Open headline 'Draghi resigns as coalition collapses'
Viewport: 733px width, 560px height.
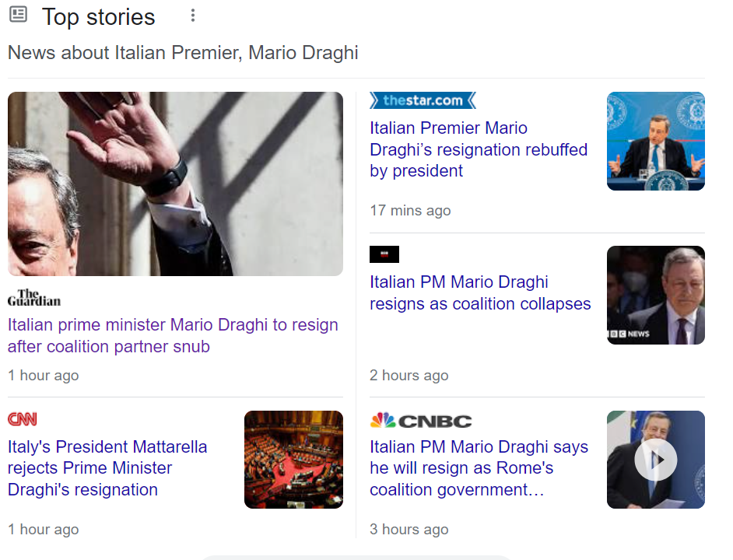480,292
